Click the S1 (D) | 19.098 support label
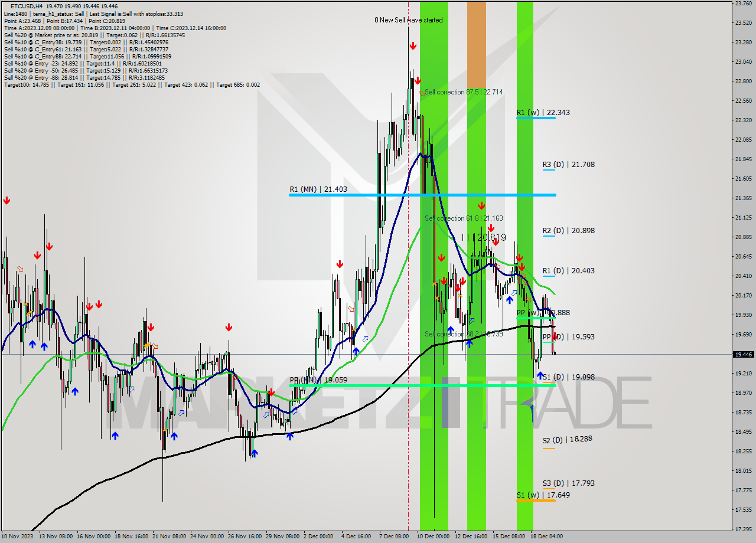The image size is (756, 543). coord(568,377)
